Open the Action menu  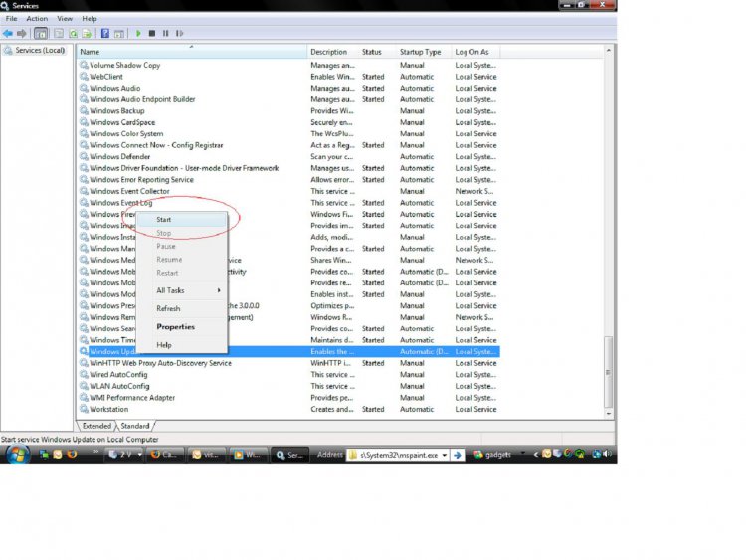37,19
